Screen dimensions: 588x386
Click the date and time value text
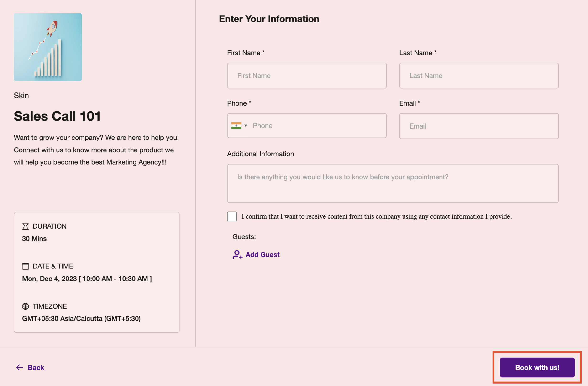(87, 279)
